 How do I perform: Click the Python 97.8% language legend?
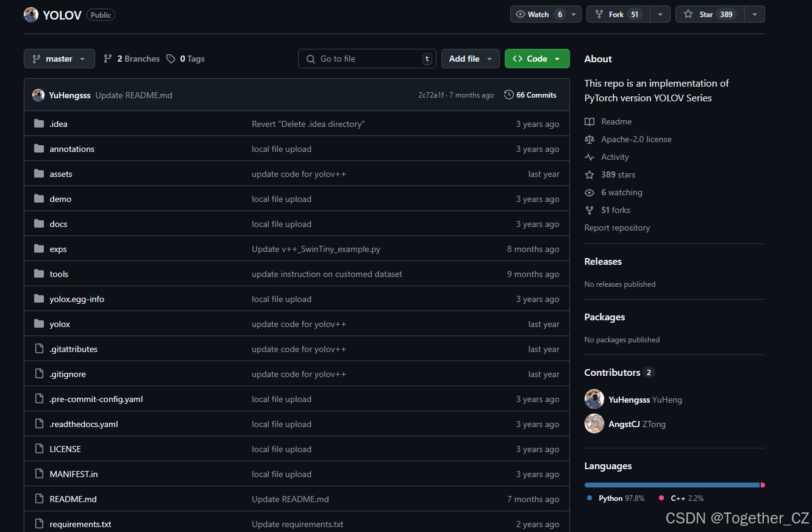coord(616,498)
